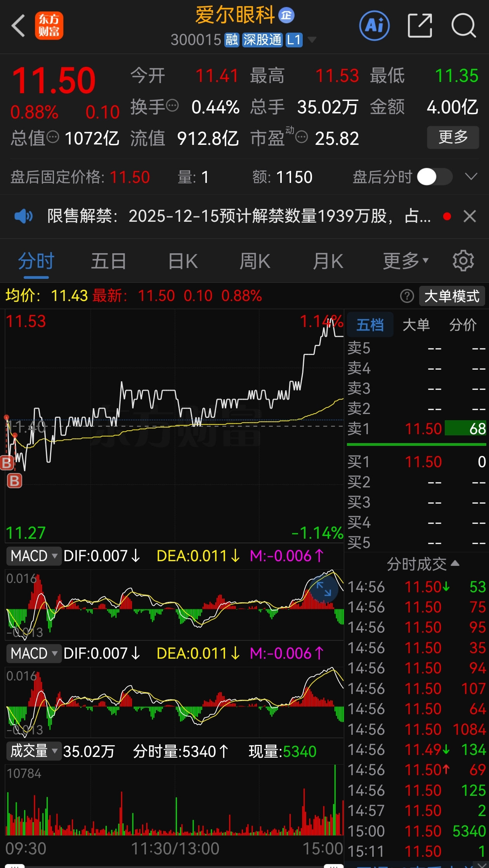Collapse the 分时成交 list header

(x=423, y=564)
